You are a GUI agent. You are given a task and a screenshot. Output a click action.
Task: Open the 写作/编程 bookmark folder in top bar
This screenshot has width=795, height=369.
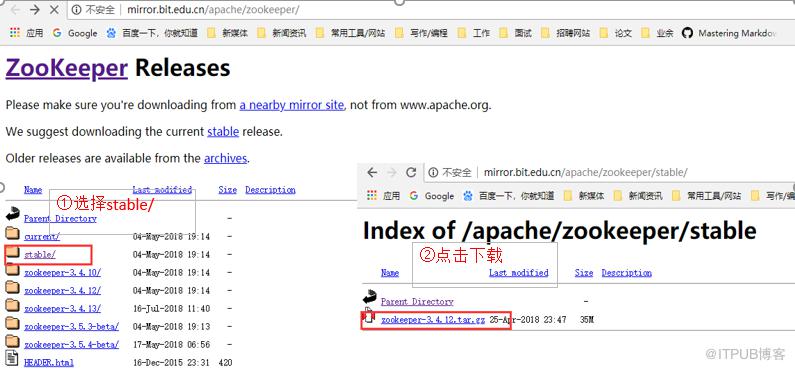click(x=421, y=33)
